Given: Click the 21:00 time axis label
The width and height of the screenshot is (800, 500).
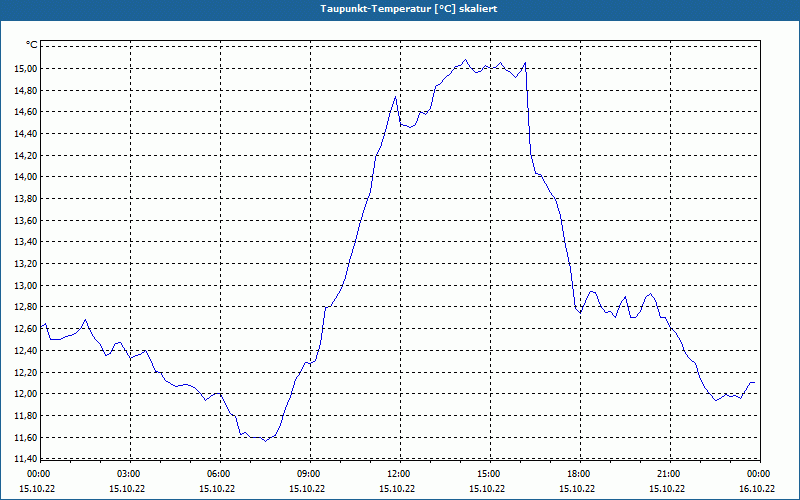Looking at the screenshot, I should pyautogui.click(x=670, y=474).
